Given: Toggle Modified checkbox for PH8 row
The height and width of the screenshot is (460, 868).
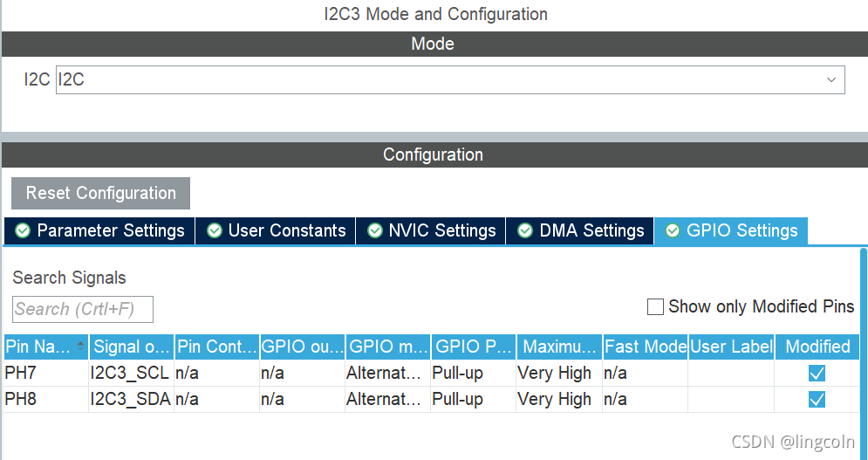Looking at the screenshot, I should (817, 399).
